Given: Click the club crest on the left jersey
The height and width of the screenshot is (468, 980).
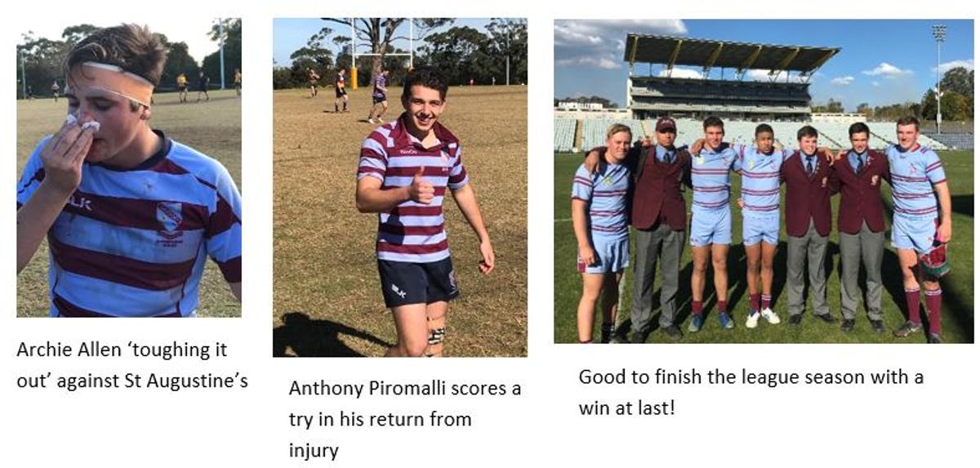Looking at the screenshot, I should (169, 217).
